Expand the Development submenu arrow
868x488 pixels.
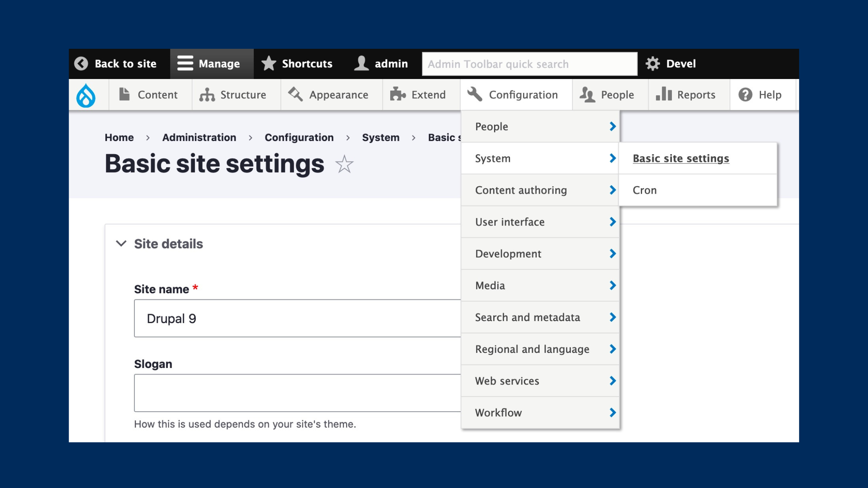(613, 253)
